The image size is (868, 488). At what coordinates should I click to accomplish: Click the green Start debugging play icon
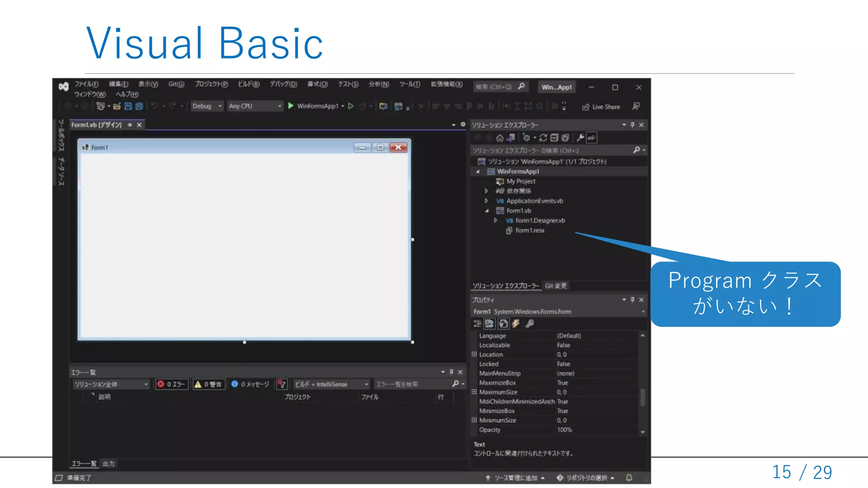(291, 106)
